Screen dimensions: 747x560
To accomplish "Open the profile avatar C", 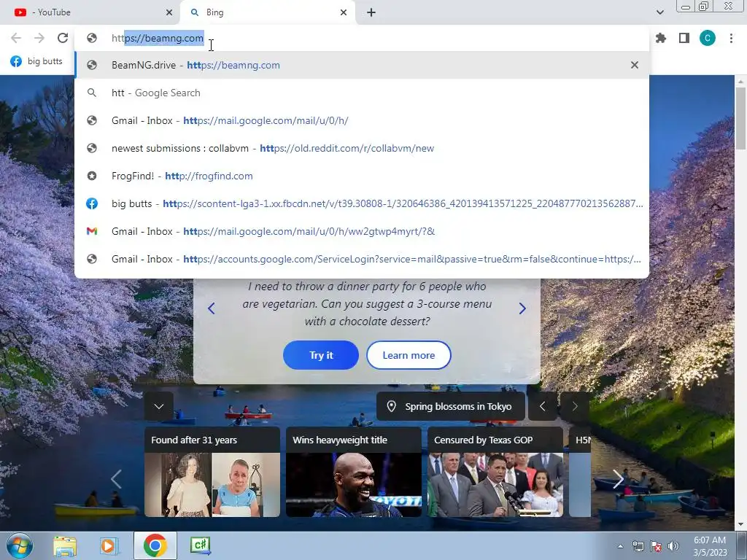I will coord(708,38).
